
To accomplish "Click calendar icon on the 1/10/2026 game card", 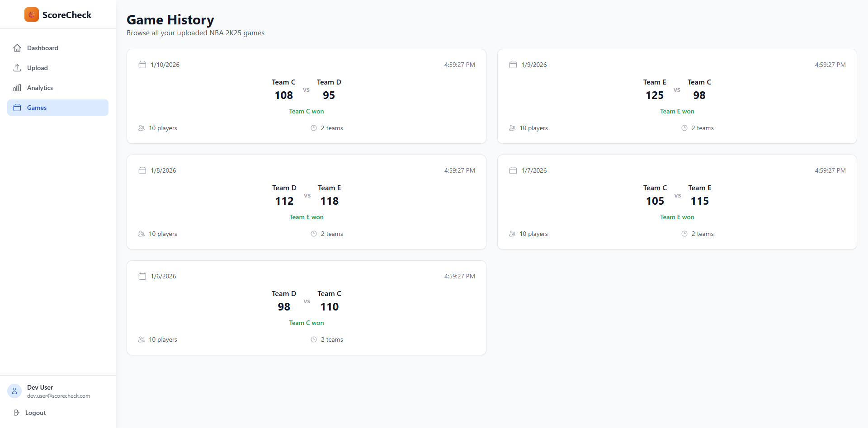I will tap(142, 65).
